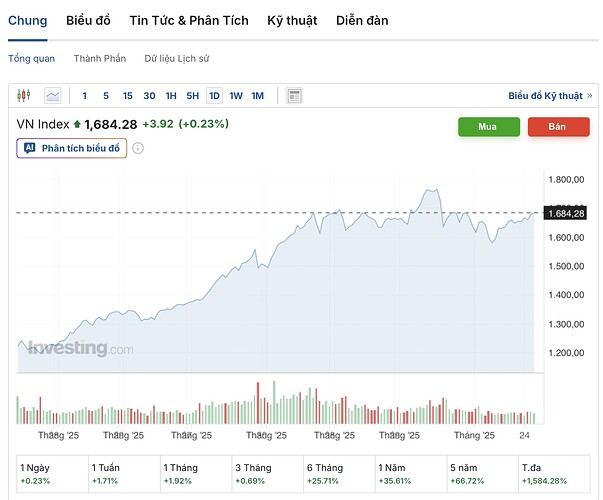Select the 5H chart interval

pyautogui.click(x=192, y=96)
